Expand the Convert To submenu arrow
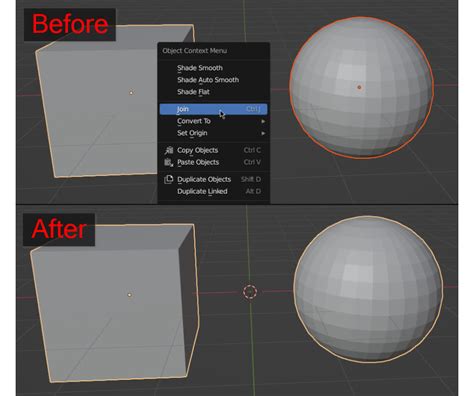 click(263, 121)
